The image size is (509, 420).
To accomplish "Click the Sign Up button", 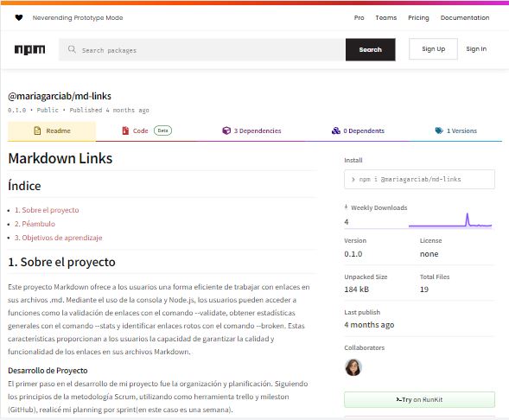I will pyautogui.click(x=433, y=49).
